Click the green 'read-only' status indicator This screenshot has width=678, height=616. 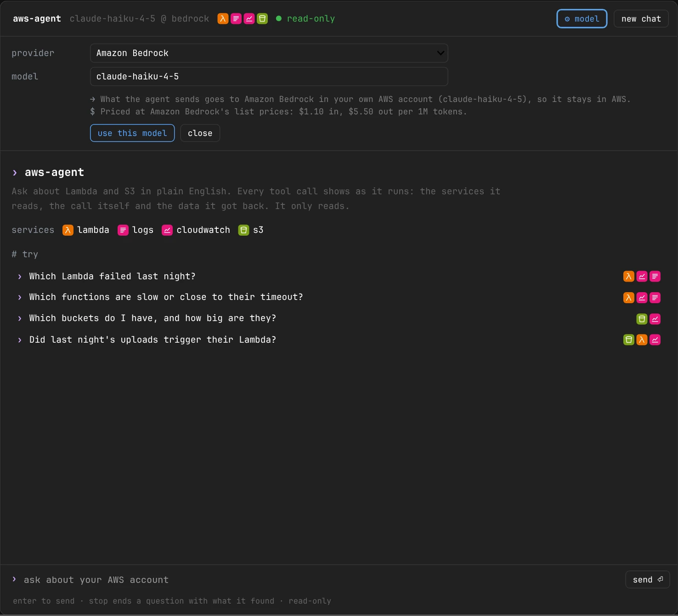tap(305, 19)
